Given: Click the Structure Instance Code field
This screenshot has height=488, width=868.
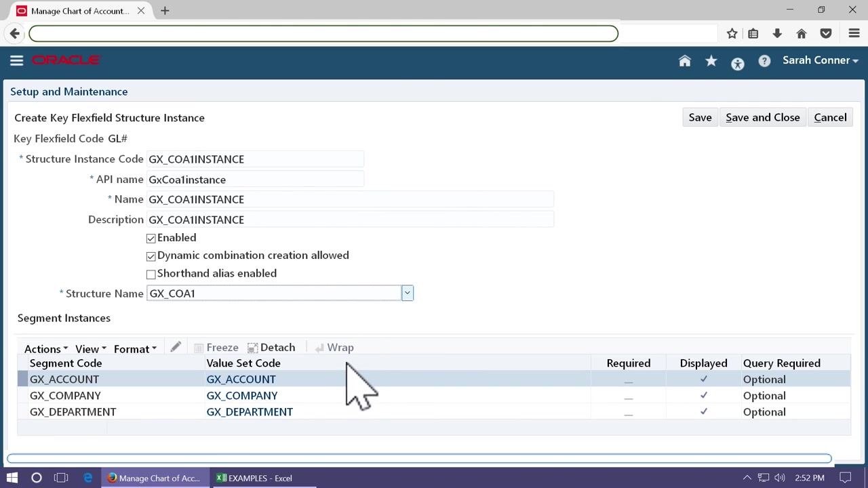Looking at the screenshot, I should tap(255, 159).
